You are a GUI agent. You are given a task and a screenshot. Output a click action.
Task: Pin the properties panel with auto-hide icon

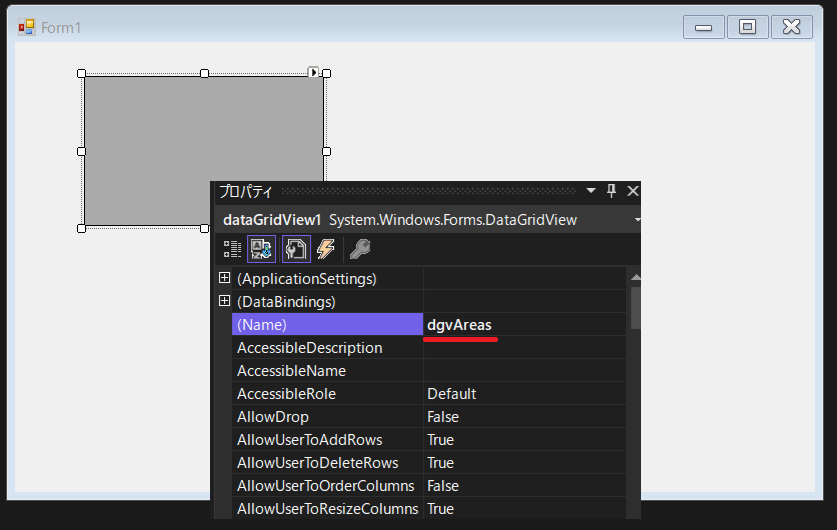pyautogui.click(x=612, y=191)
